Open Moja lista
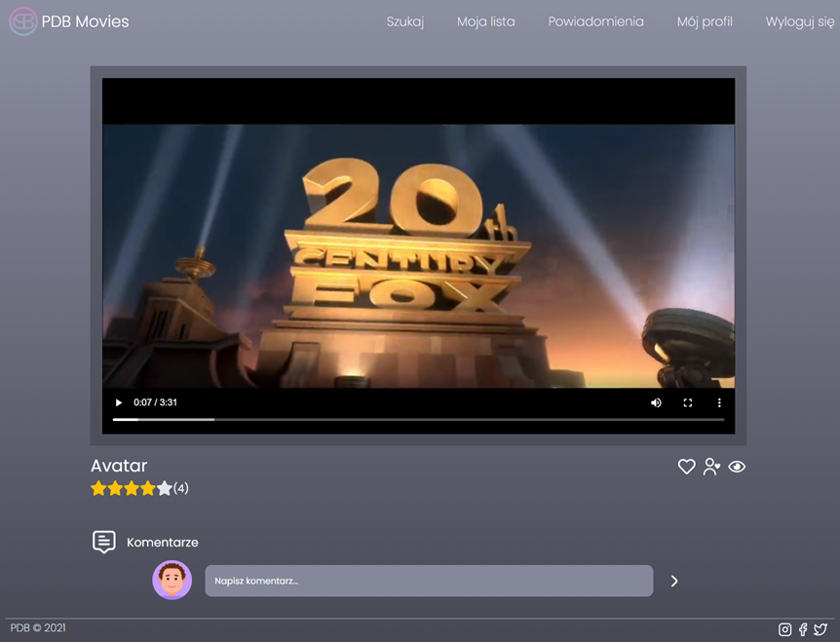Image resolution: width=840 pixels, height=642 pixels. pos(485,21)
